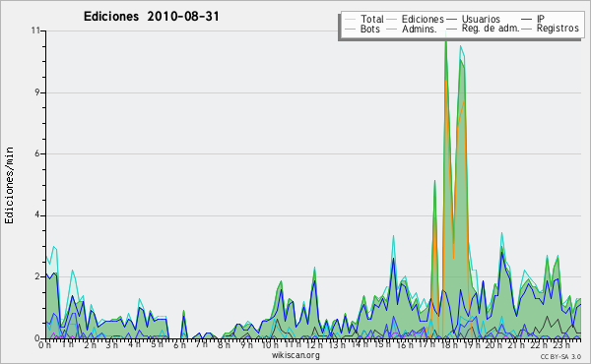Click the x-axis label '10 h'
Viewport: 591px width, 364px height.
(x=270, y=344)
